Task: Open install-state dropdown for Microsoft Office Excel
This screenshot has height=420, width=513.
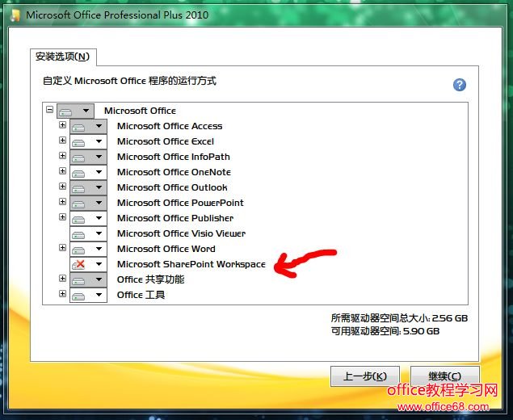Action: click(x=88, y=141)
